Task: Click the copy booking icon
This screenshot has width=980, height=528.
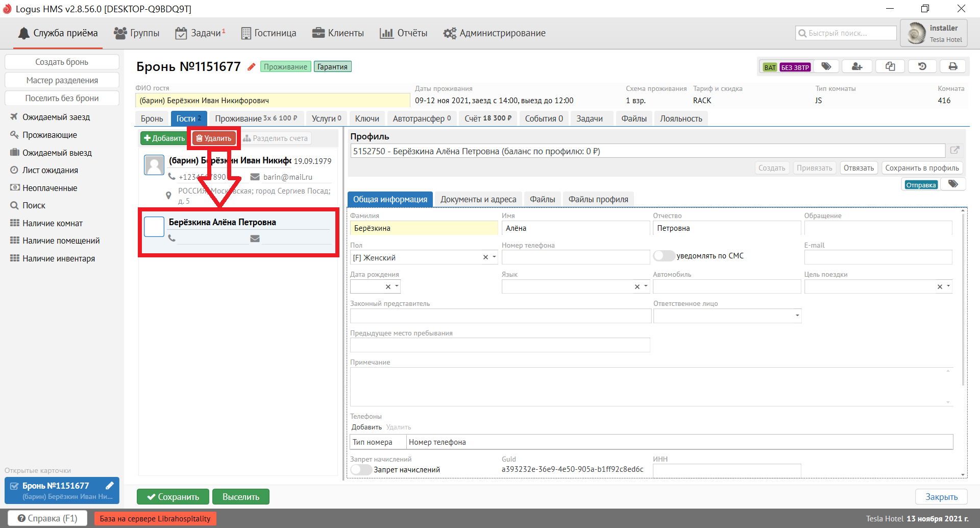Action: pos(890,67)
